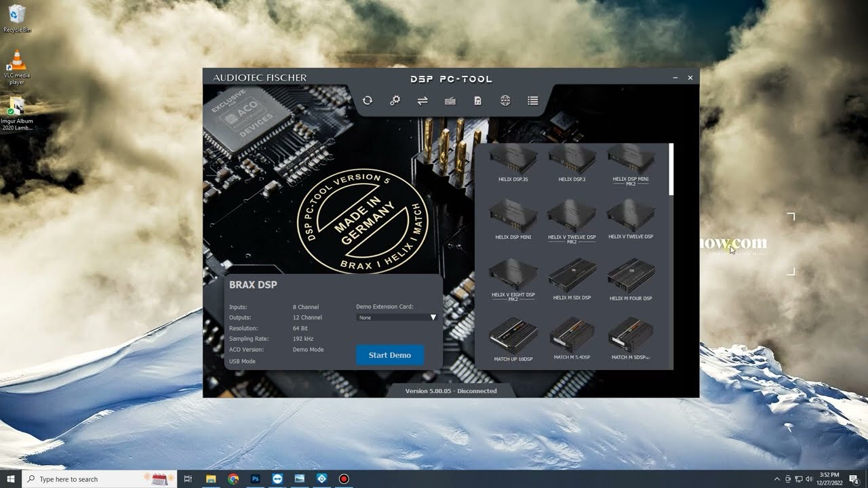Select the HELIX DSP MINI MK2 device
The width and height of the screenshot is (868, 488).
tap(631, 165)
